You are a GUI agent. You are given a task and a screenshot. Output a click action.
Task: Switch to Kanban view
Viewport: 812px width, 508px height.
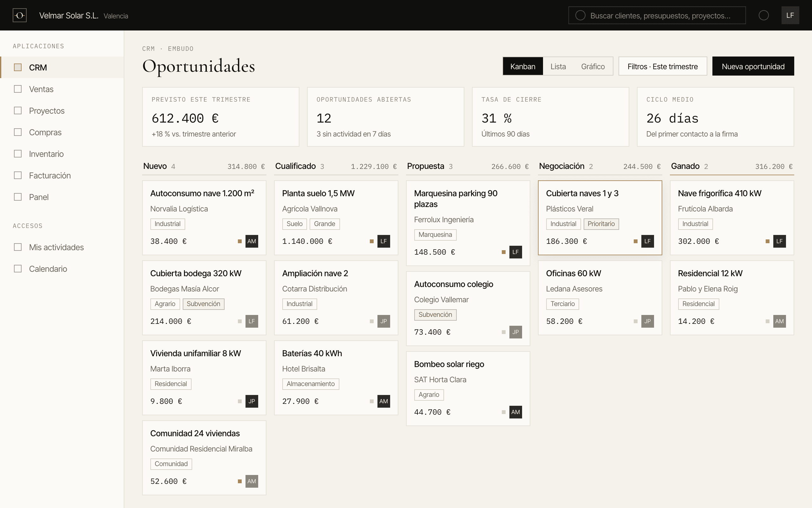(522, 66)
